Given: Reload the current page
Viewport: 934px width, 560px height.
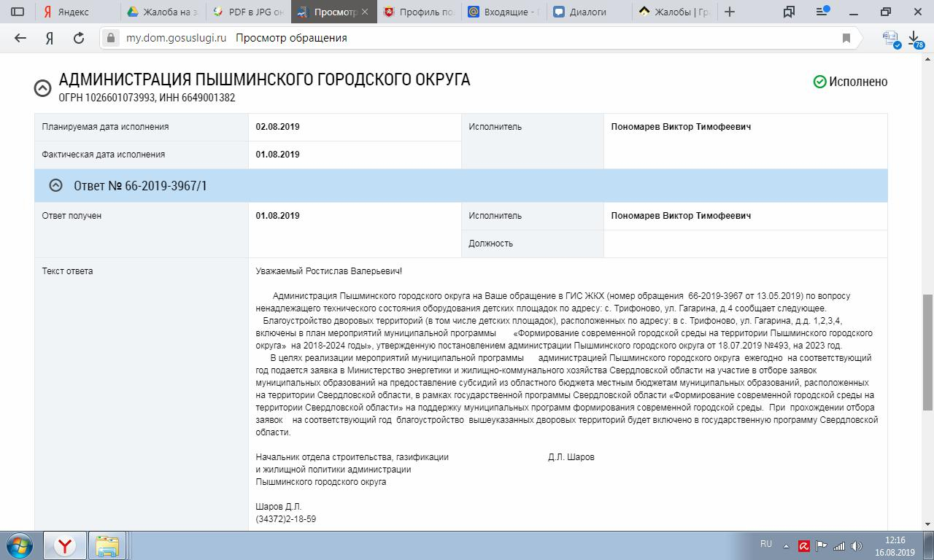Looking at the screenshot, I should coord(79,38).
